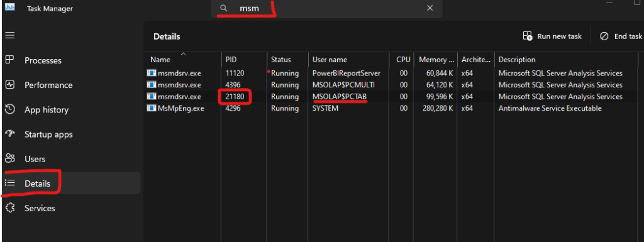The image size is (644, 242).
Task: Click the App history clock icon
Action: pyautogui.click(x=10, y=109)
